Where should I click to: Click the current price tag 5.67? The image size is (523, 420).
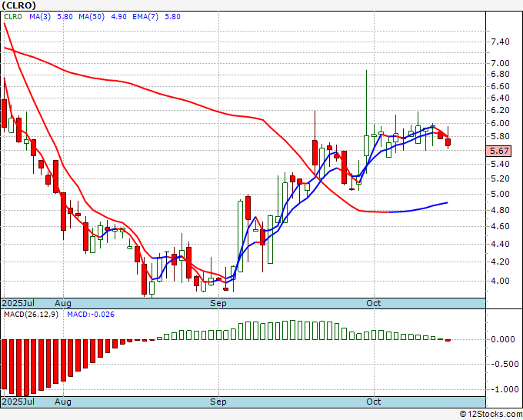tap(498, 151)
